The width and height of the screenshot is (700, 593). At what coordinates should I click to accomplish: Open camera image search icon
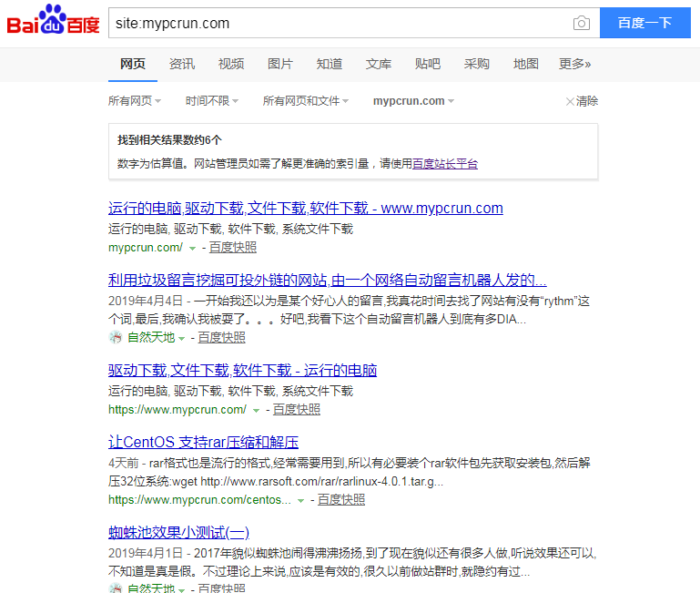pyautogui.click(x=582, y=23)
